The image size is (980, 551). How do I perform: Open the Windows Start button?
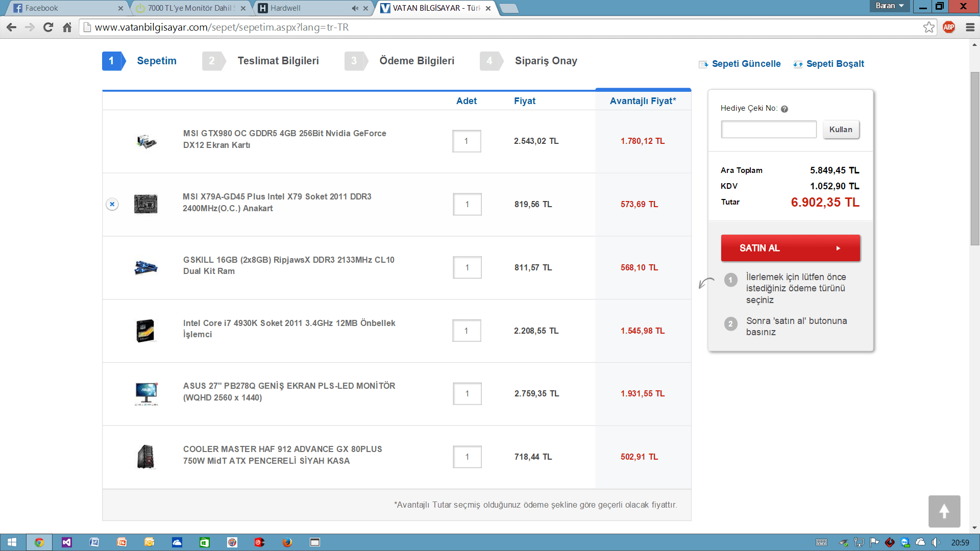click(12, 542)
